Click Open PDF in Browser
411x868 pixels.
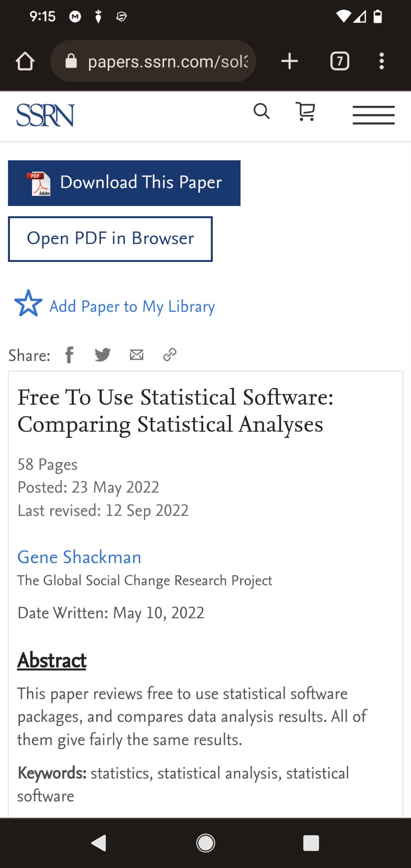(x=110, y=239)
